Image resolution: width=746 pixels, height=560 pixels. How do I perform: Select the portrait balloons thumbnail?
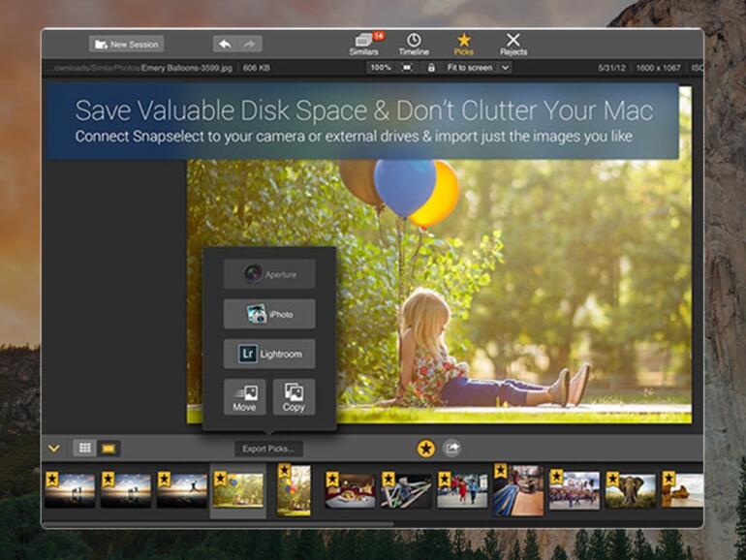[294, 491]
